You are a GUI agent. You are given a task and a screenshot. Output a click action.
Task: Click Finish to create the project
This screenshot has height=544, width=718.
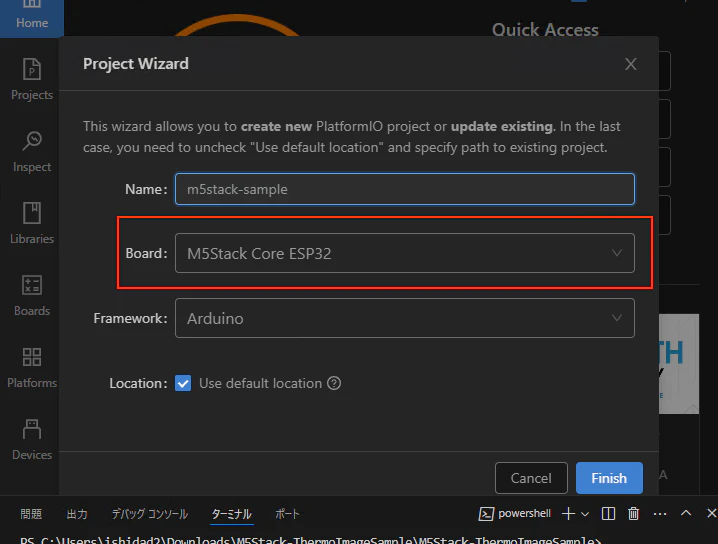[609, 478]
